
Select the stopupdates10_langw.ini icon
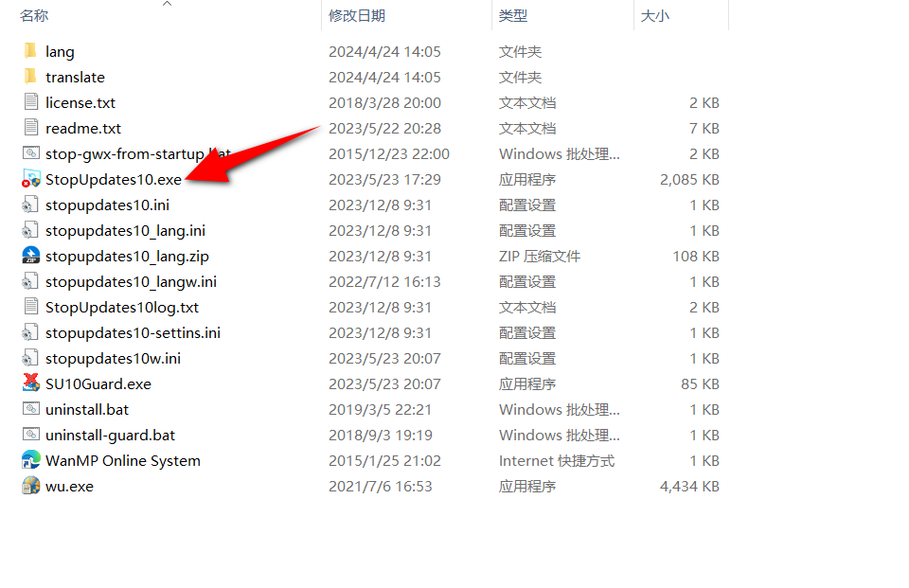[x=30, y=280]
